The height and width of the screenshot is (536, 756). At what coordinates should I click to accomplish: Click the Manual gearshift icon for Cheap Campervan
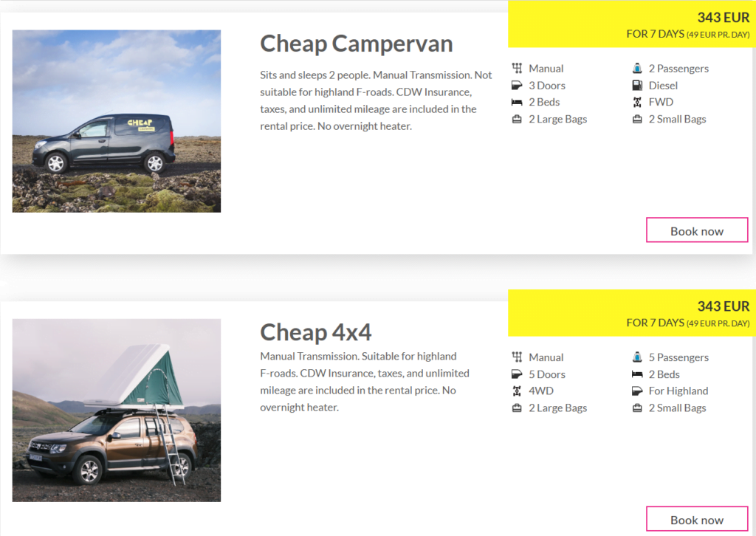(517, 69)
